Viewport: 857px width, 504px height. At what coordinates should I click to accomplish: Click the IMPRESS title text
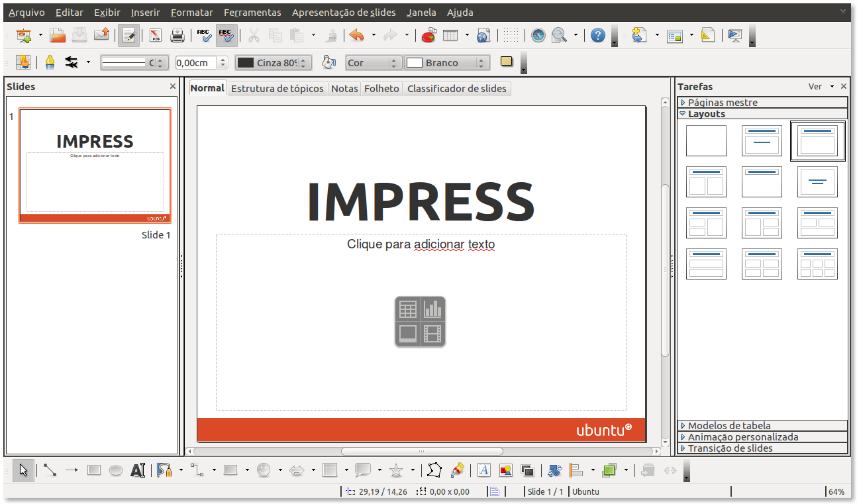pyautogui.click(x=421, y=202)
